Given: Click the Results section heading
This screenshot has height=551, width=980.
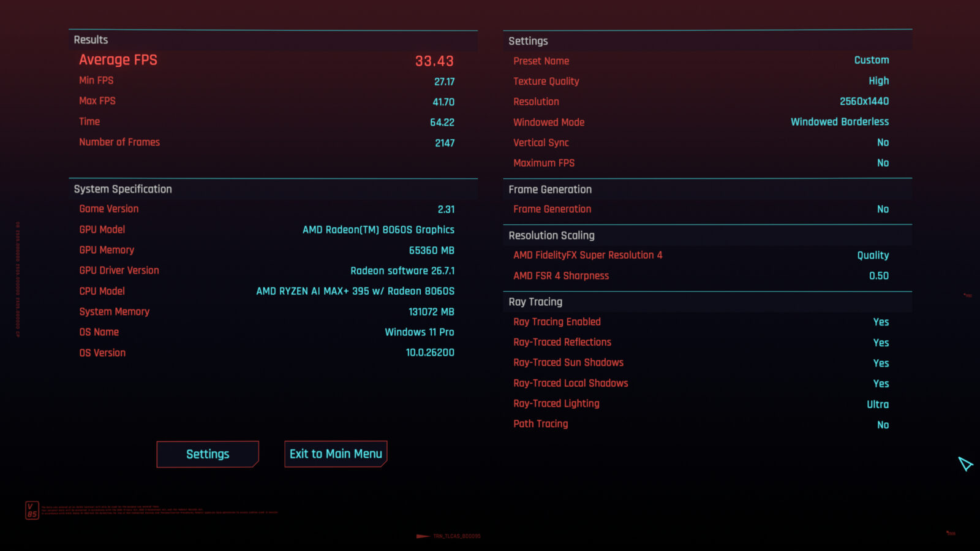Looking at the screenshot, I should coord(91,40).
